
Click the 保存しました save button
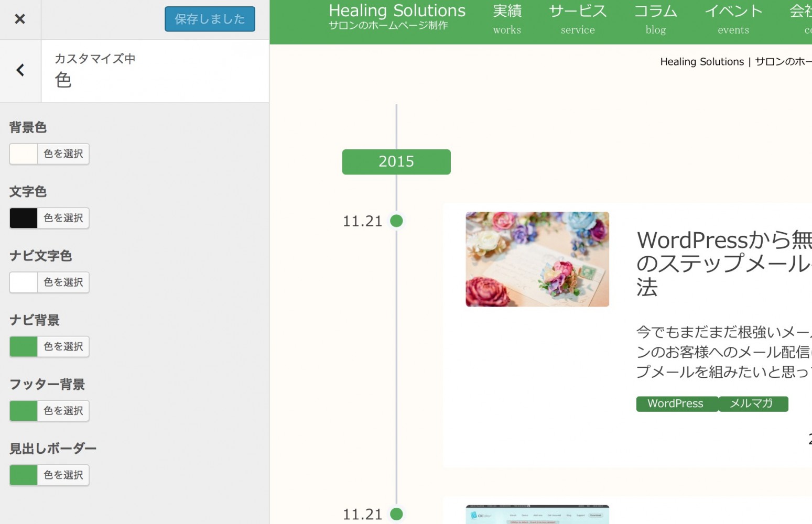(210, 19)
